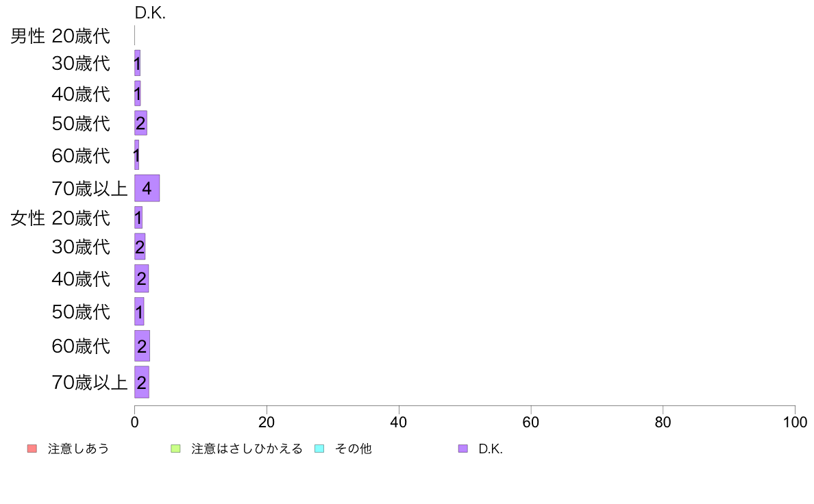Click the red 注意しあう legend swatch

tap(32, 449)
